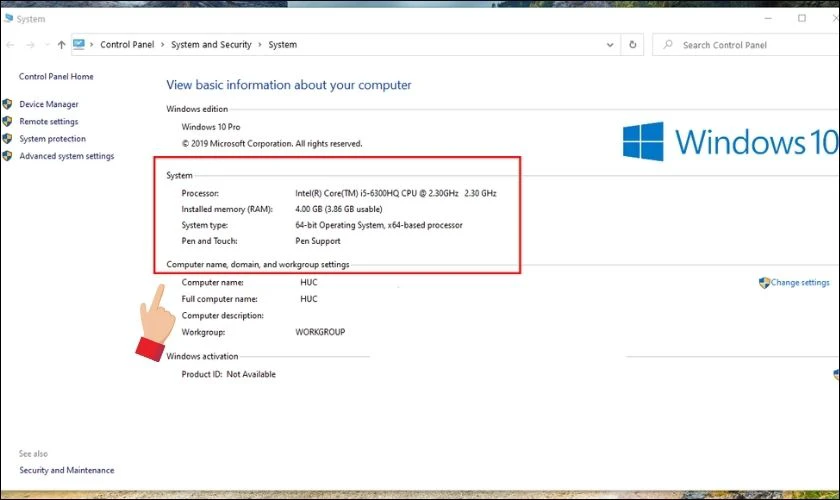Image resolution: width=840 pixels, height=500 pixels.
Task: Click the Change settings link
Action: 800,282
